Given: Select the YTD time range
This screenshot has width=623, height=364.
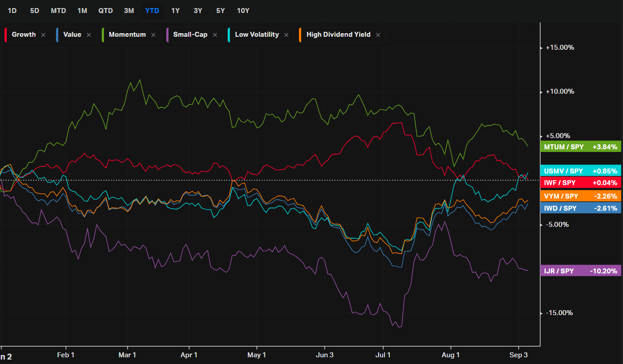Looking at the screenshot, I should click(152, 10).
